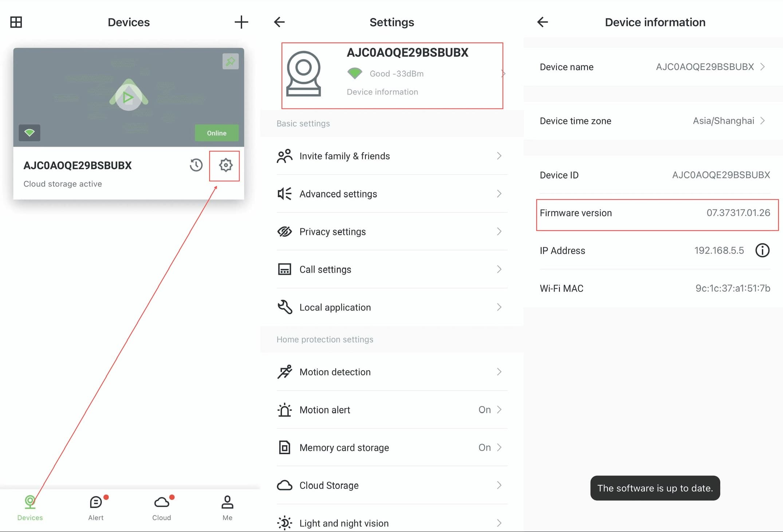Expand Memory card storage On chevron
This screenshot has height=532, width=783.
[x=499, y=448]
